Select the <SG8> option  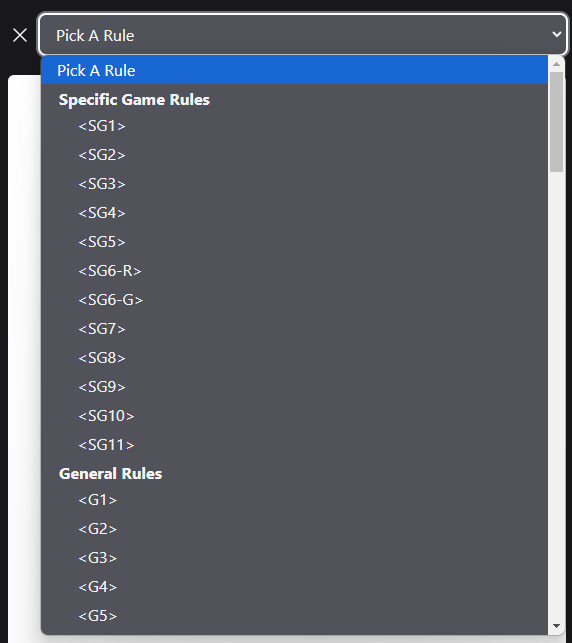click(294, 358)
